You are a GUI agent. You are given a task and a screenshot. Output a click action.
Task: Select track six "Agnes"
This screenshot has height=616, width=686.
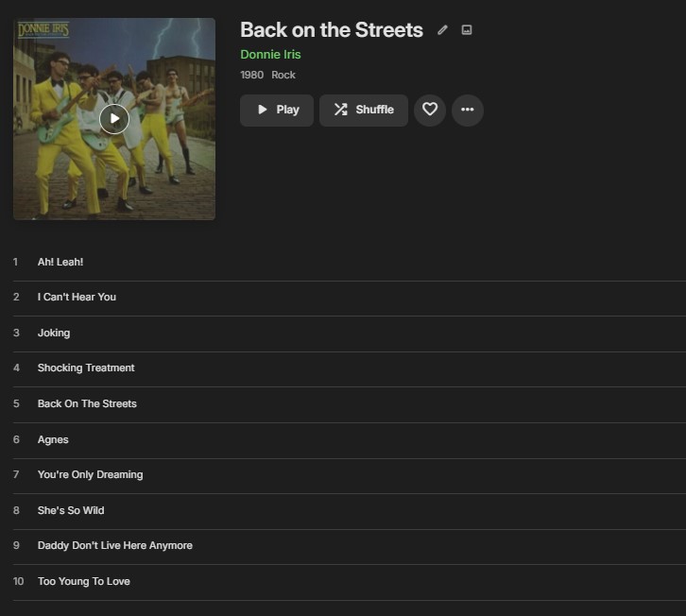pyautogui.click(x=53, y=439)
